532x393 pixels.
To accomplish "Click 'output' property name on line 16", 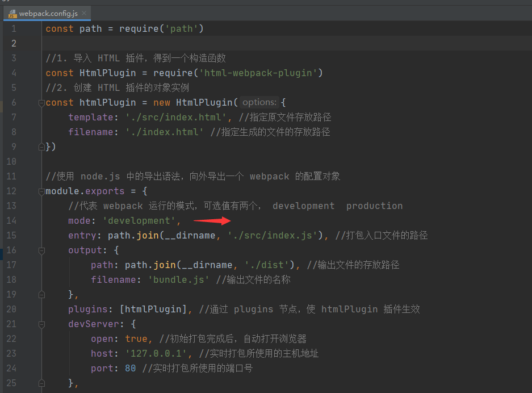I will (85, 250).
